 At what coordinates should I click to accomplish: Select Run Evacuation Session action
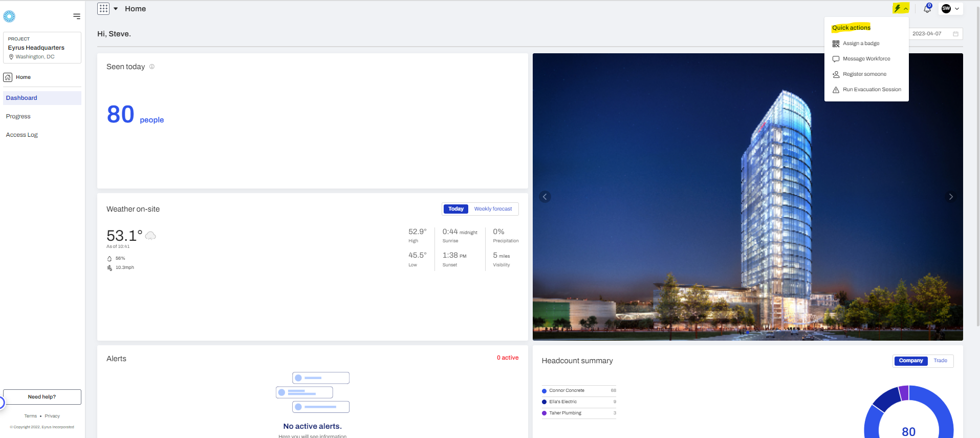coord(866,90)
